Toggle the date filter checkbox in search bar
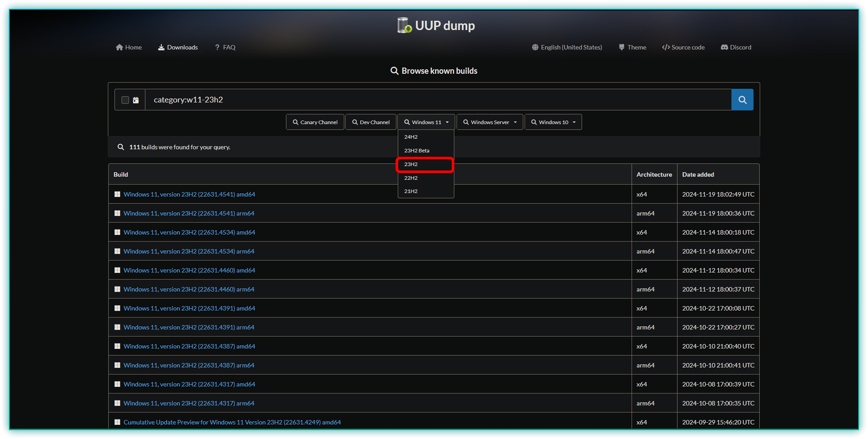This screenshot has height=439, width=868. tap(125, 100)
